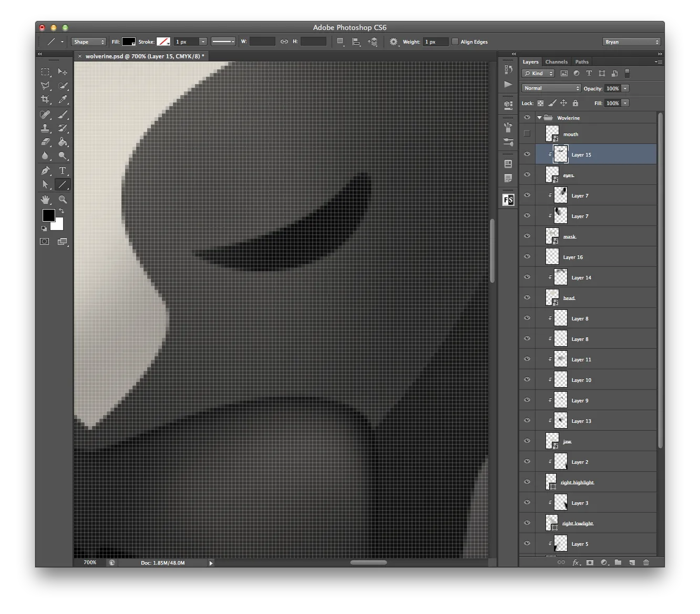Select the History Brush tool

pos(63,128)
